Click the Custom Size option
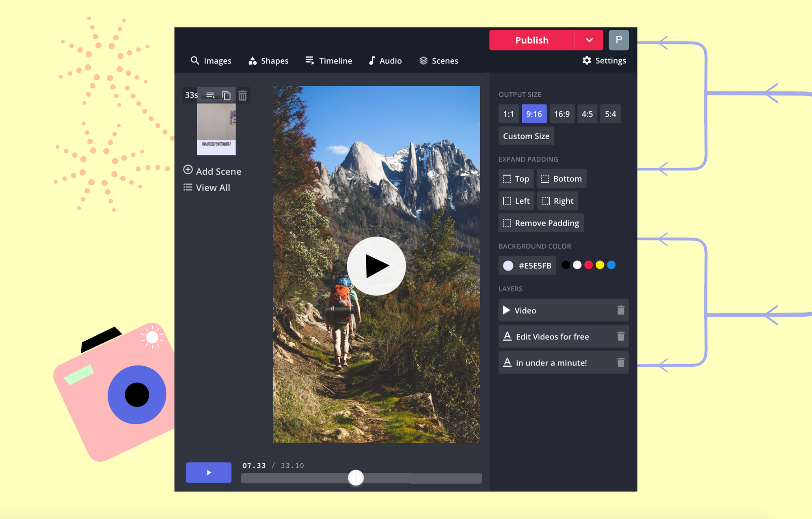812x519 pixels. pyautogui.click(x=525, y=137)
